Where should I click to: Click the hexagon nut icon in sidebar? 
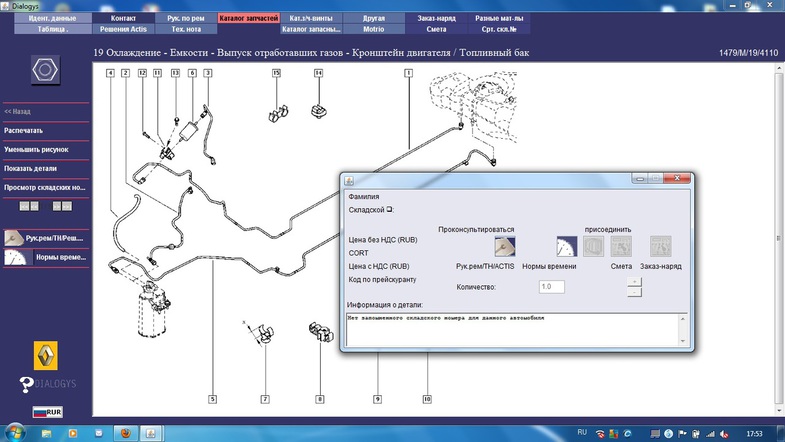(x=43, y=71)
